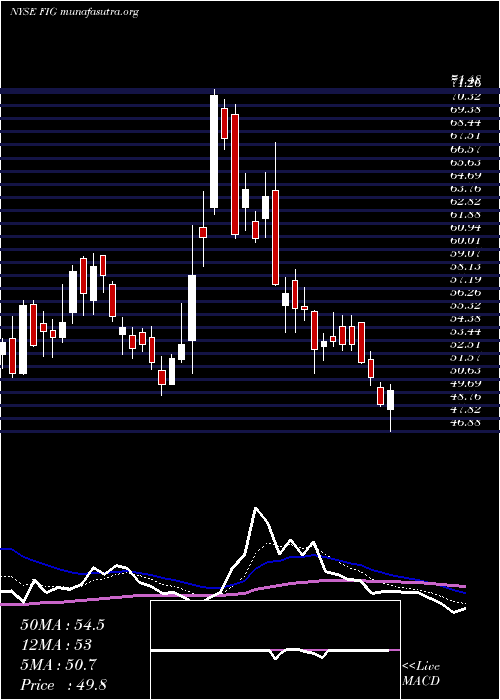Click the 46.88 price axis label

[x=466, y=424]
